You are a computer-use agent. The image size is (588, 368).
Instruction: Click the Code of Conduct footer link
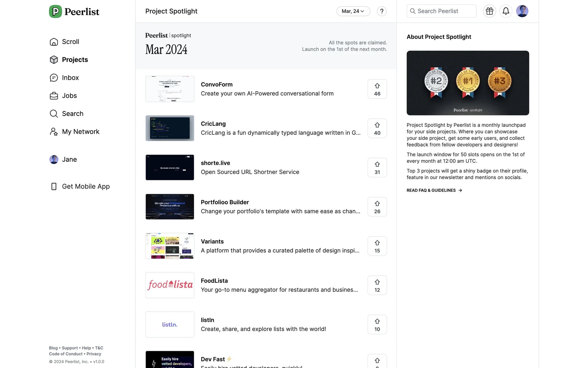click(66, 354)
